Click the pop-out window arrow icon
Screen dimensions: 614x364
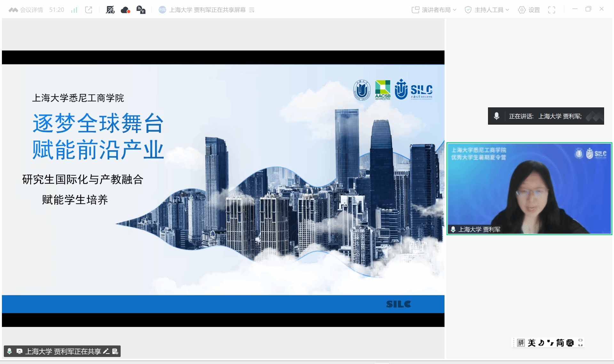[x=89, y=10]
